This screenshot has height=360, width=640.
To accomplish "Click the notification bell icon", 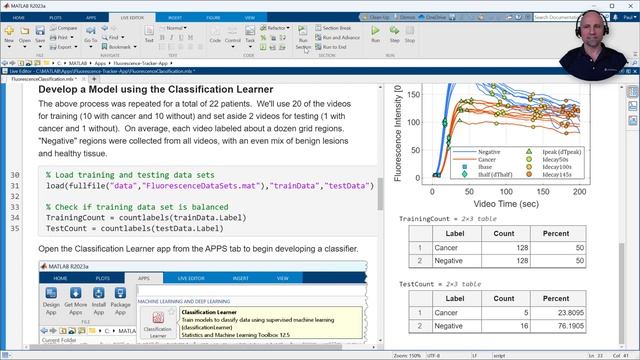I will tap(615, 17).
